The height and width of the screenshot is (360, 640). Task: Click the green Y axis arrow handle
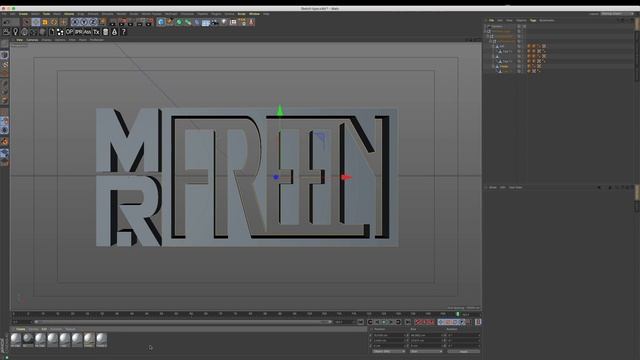280,110
